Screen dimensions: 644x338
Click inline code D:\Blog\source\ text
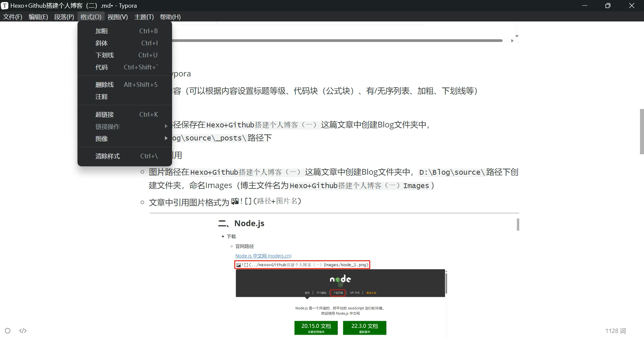(452, 172)
